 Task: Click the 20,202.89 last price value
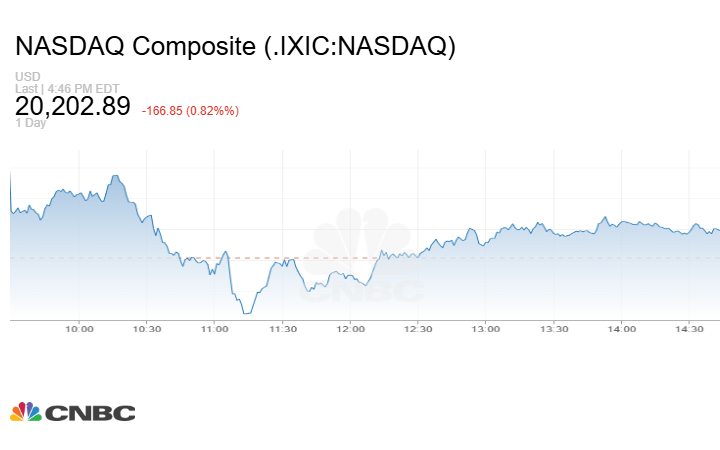tap(72, 106)
